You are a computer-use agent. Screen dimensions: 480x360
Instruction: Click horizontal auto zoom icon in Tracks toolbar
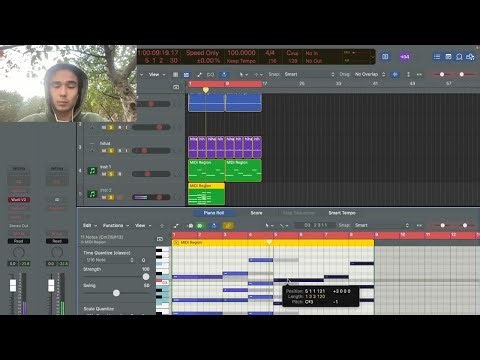[x=419, y=74]
